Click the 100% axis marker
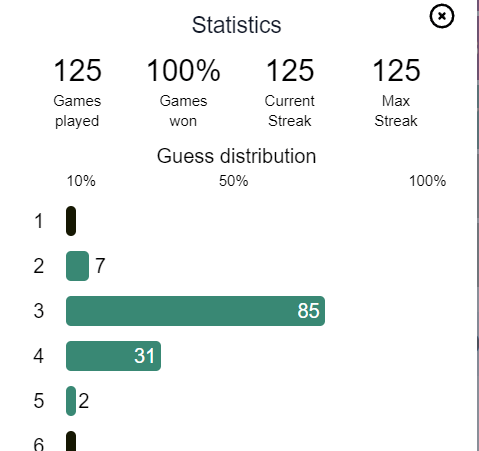This screenshot has width=479, height=451. [427, 181]
